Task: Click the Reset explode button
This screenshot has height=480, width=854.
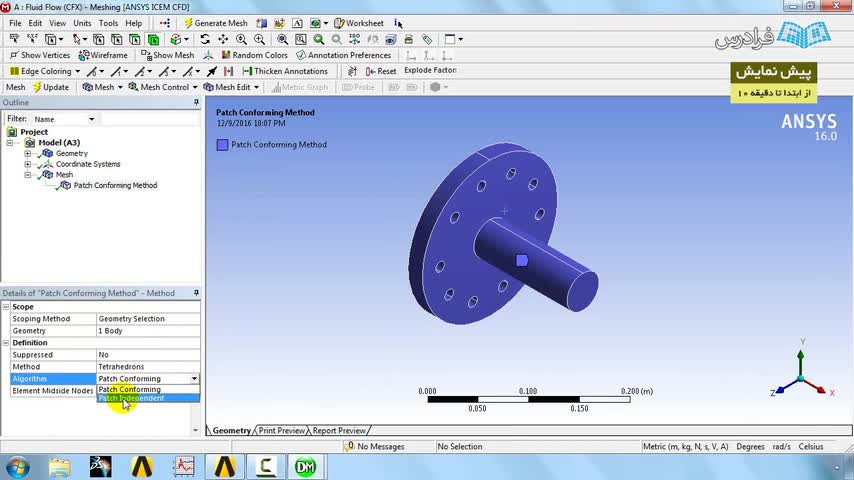Action: click(x=381, y=71)
